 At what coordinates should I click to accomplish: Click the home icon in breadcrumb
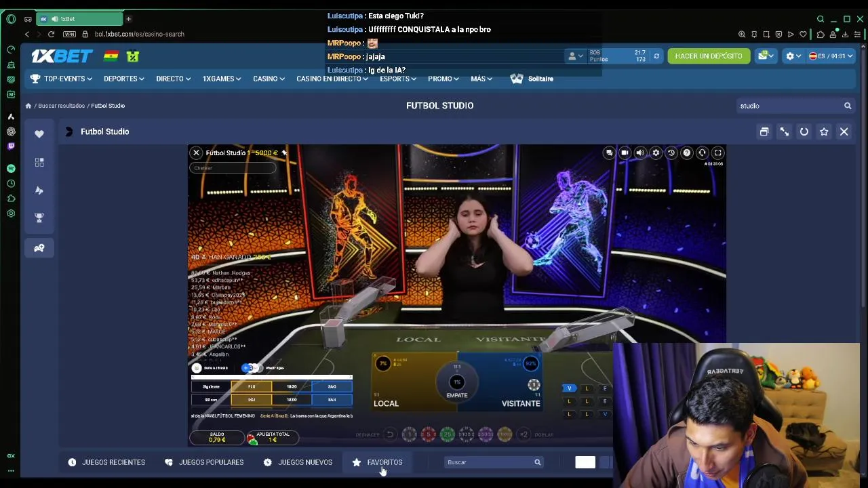click(28, 106)
